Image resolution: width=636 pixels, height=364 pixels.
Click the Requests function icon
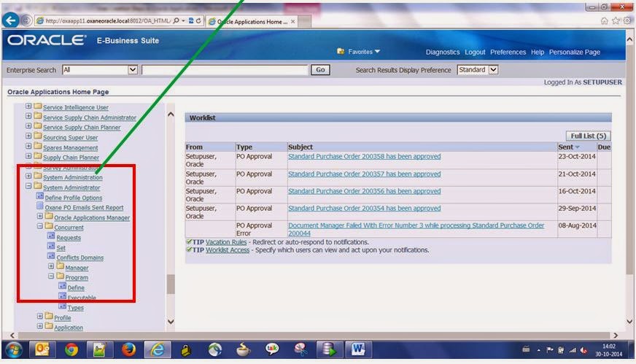click(51, 236)
